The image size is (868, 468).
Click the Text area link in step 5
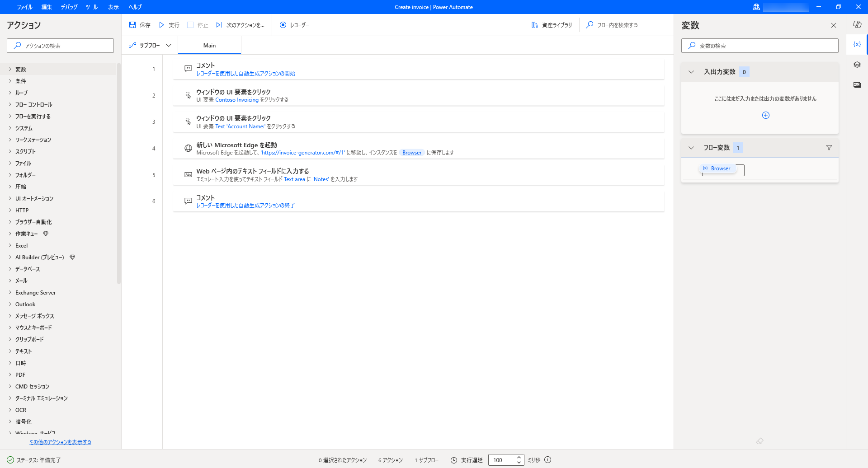pos(294,179)
